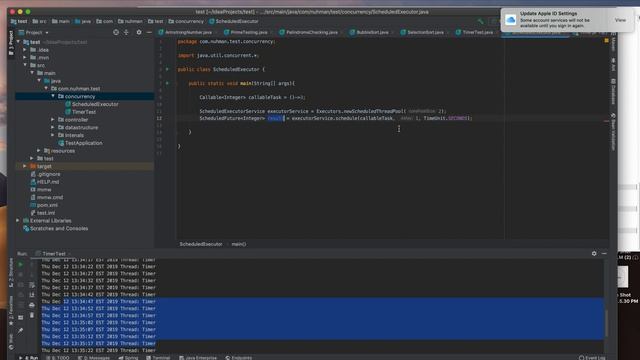640x360 pixels.
Task: Open the Bean Validation tool window on right edge
Action: [x=613, y=131]
